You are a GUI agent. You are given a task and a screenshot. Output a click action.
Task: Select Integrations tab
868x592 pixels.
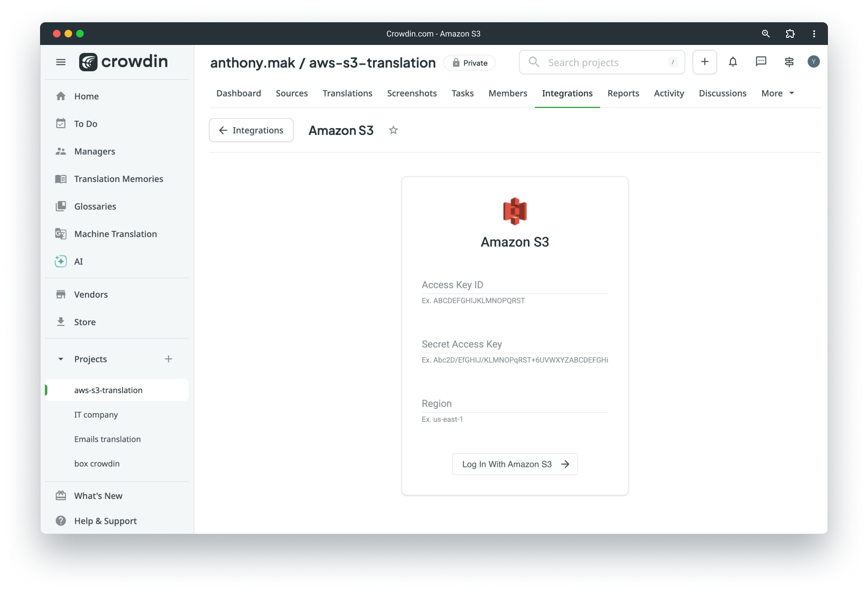(x=567, y=93)
